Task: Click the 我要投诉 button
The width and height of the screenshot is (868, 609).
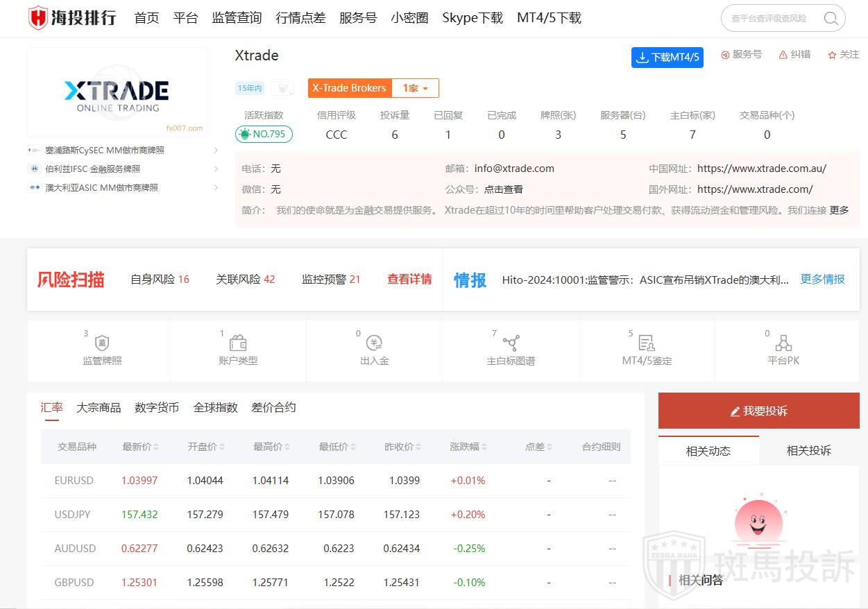Action: [758, 411]
